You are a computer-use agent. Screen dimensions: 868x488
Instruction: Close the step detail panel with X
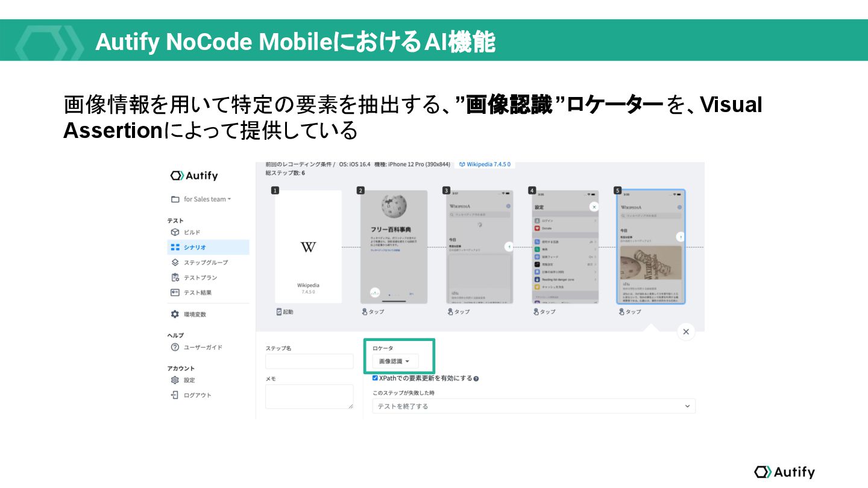tap(685, 331)
